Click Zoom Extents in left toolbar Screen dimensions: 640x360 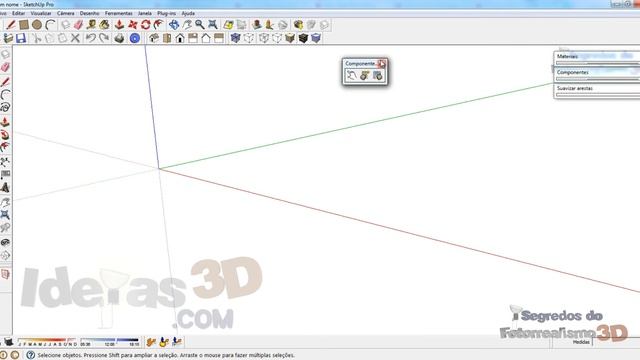[5, 215]
